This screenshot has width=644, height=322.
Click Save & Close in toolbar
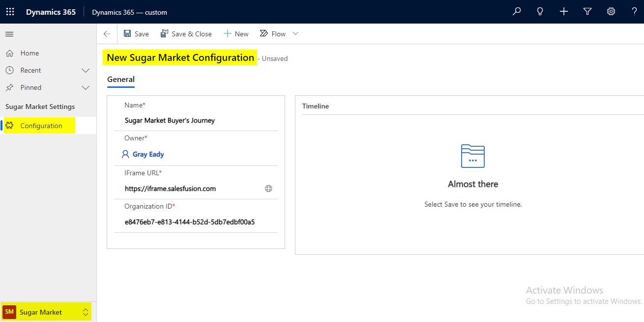(x=186, y=34)
